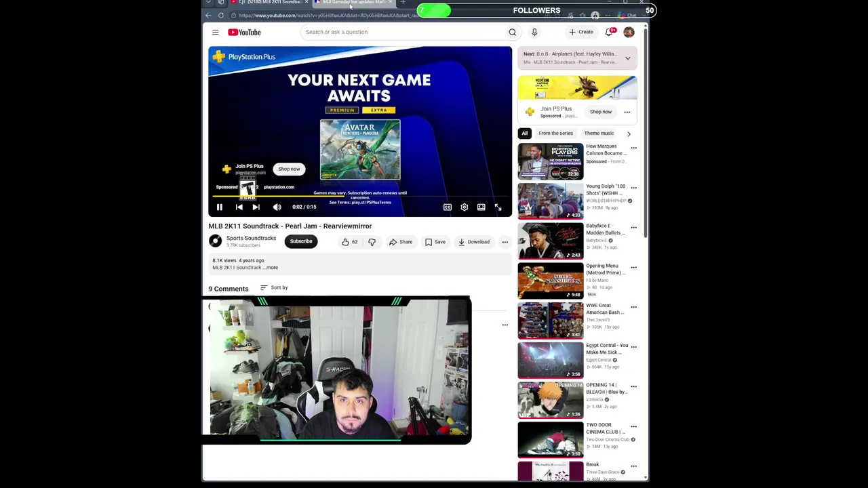This screenshot has height=488, width=868.
Task: Open Sports Soundtracks channel name link
Action: [251, 238]
